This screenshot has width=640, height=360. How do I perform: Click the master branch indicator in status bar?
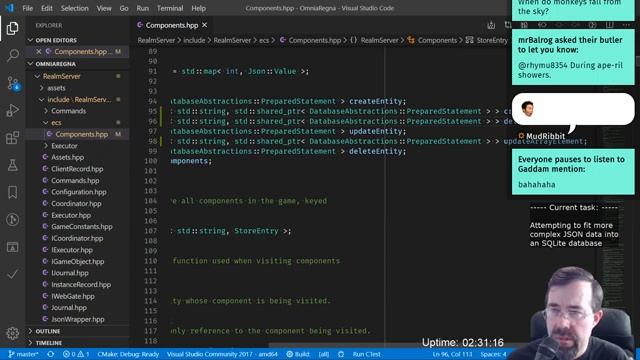24,354
